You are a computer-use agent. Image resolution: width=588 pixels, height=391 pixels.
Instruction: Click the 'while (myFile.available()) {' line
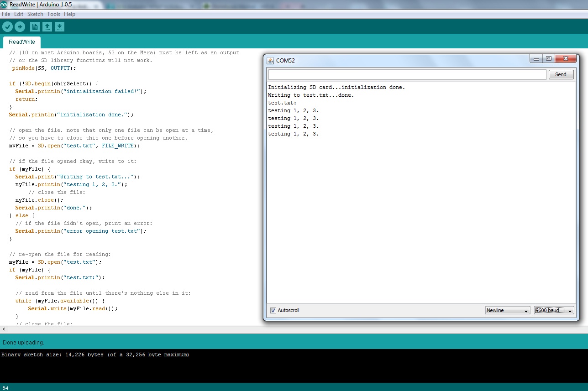[x=60, y=301]
